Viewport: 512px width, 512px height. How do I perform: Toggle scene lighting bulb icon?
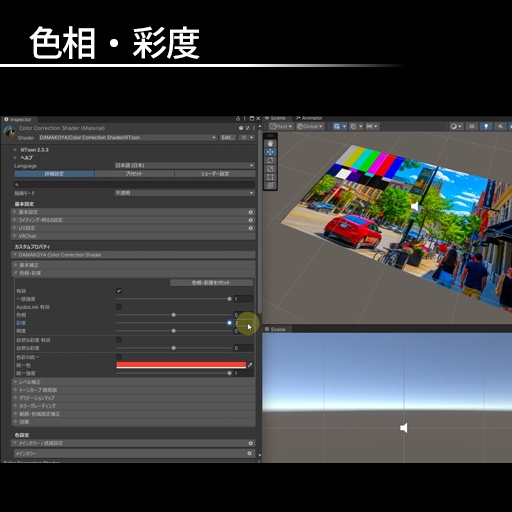tap(486, 126)
